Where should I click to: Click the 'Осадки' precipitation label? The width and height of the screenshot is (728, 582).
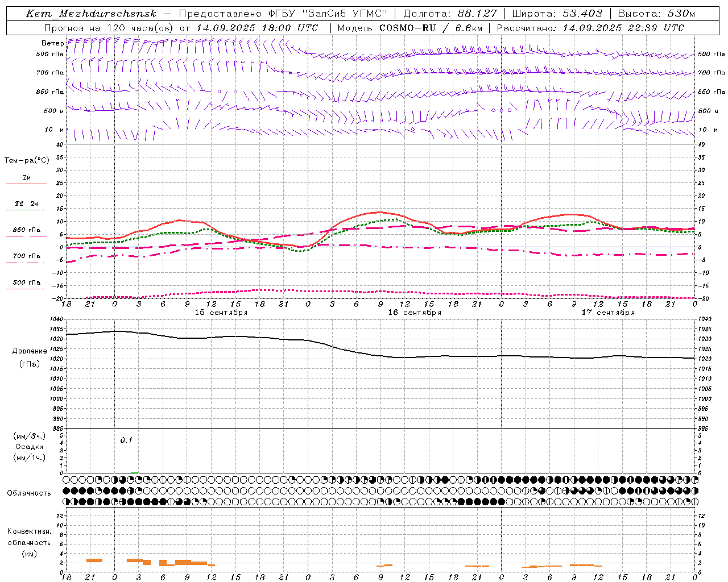point(29,447)
